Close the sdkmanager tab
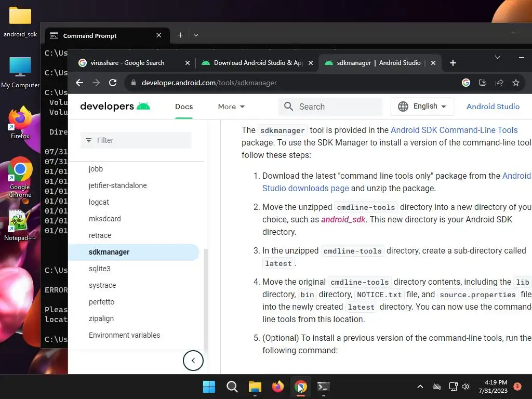The height and width of the screenshot is (399, 532). tap(433, 63)
